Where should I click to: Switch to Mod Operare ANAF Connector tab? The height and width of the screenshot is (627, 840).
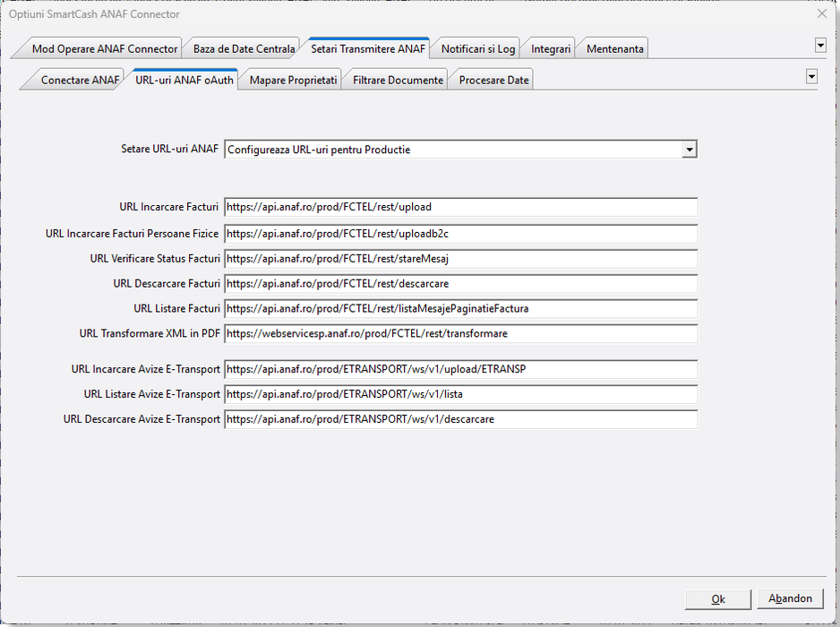(x=104, y=48)
